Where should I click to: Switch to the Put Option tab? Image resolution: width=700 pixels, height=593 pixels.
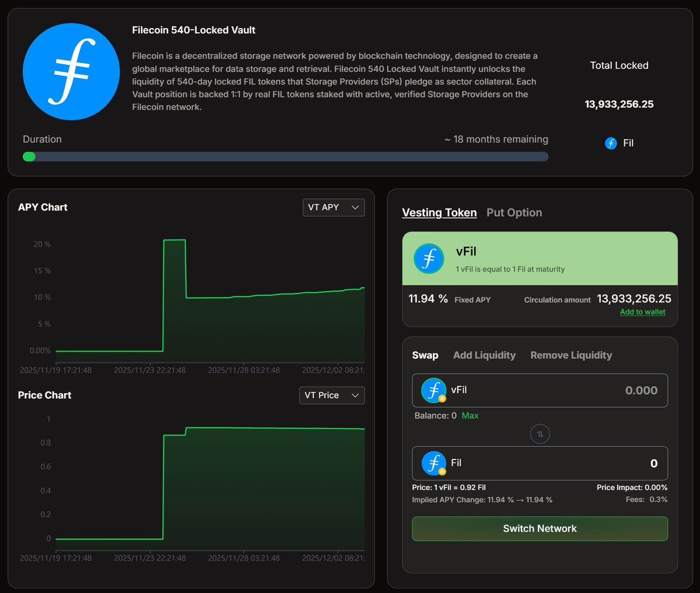coord(514,213)
